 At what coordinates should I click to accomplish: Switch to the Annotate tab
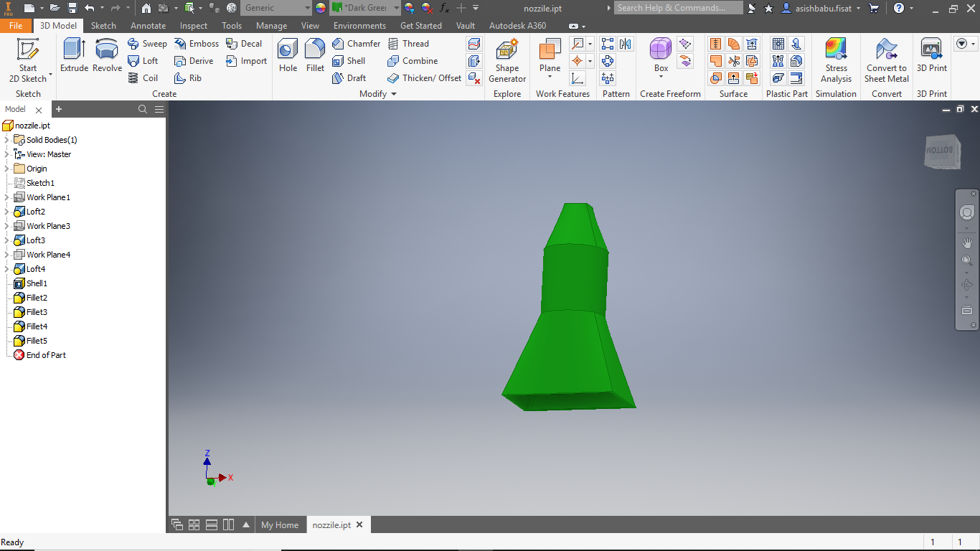(148, 25)
